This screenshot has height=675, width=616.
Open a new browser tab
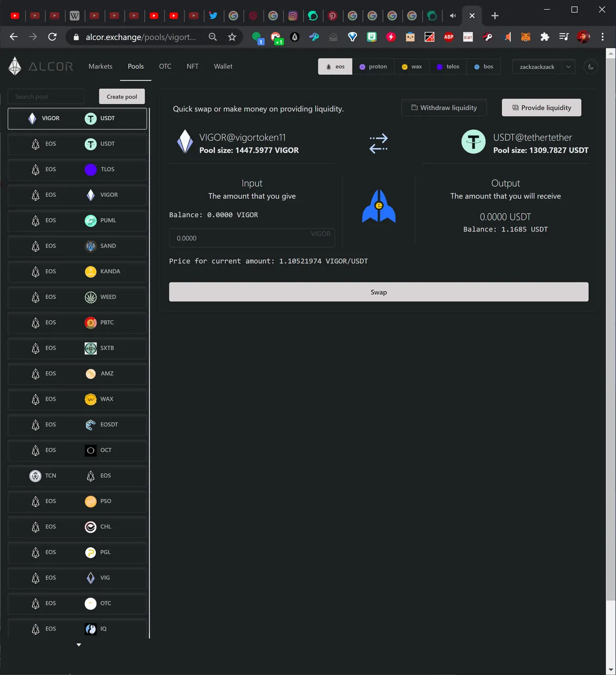click(494, 16)
